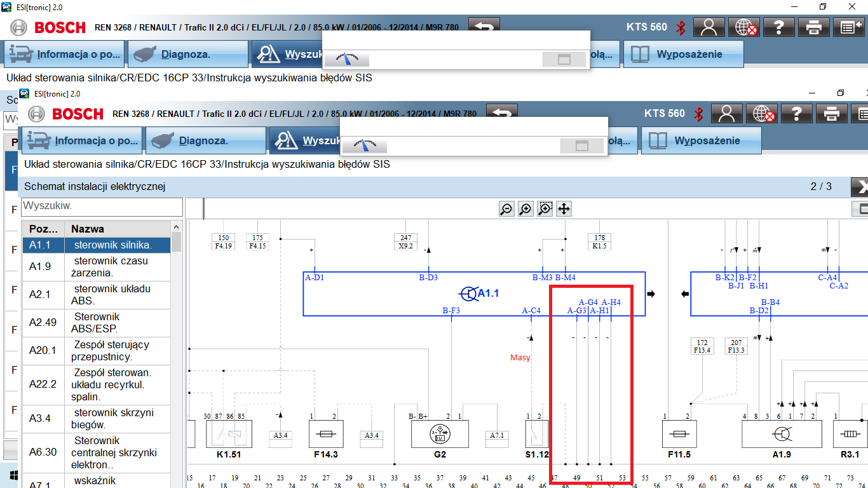Zoom in on the wiring diagram

point(526,208)
